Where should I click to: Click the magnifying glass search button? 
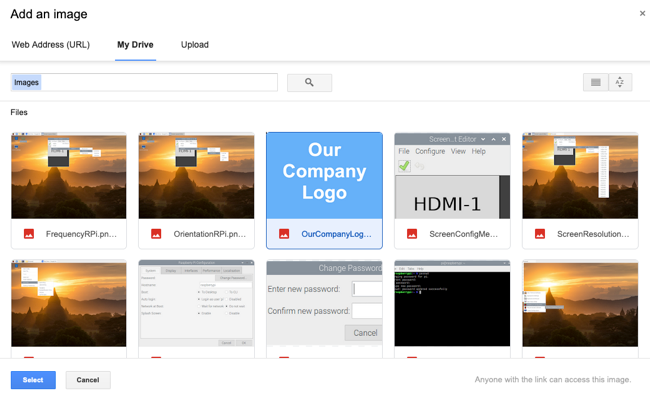[309, 82]
